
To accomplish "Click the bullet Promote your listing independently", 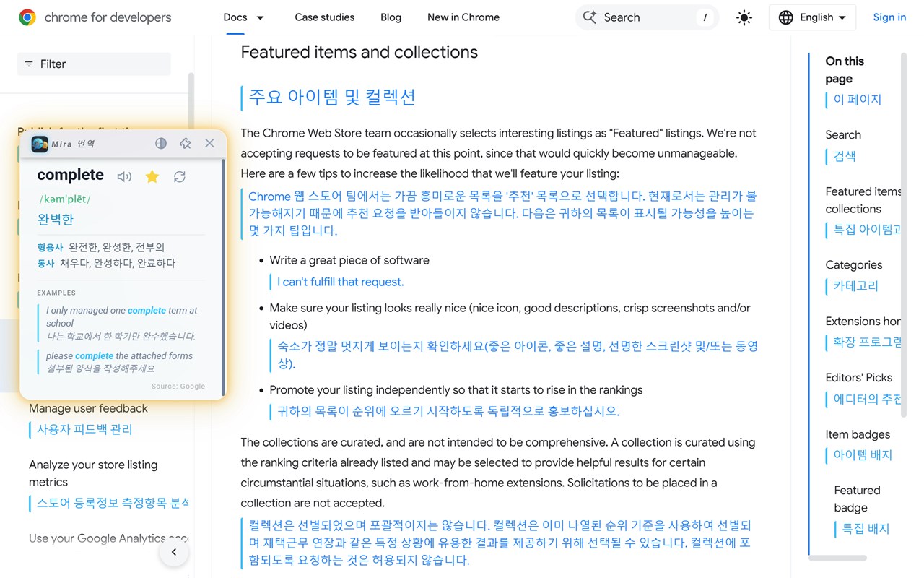I will (456, 389).
